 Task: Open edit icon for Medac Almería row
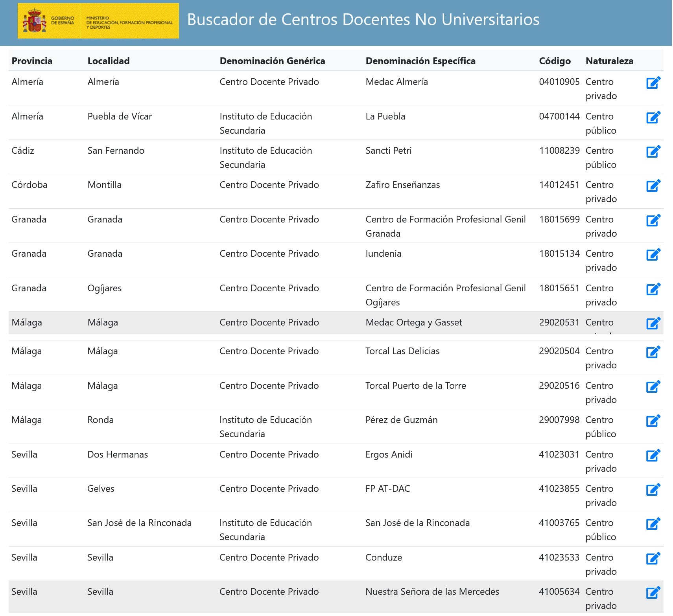coord(653,83)
